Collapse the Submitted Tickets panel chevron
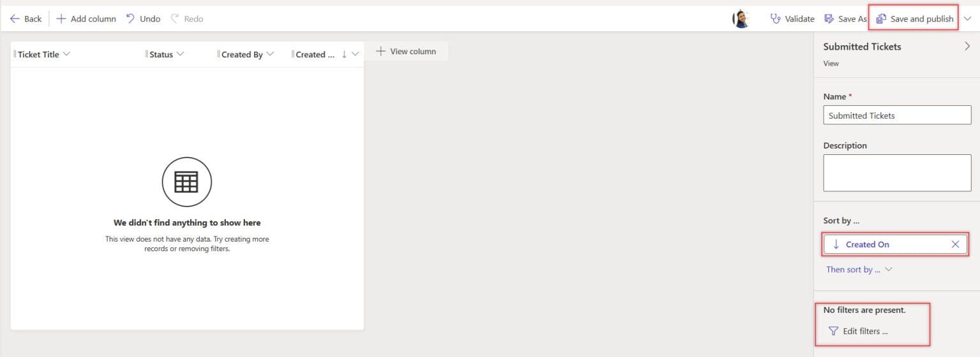 pos(967,46)
